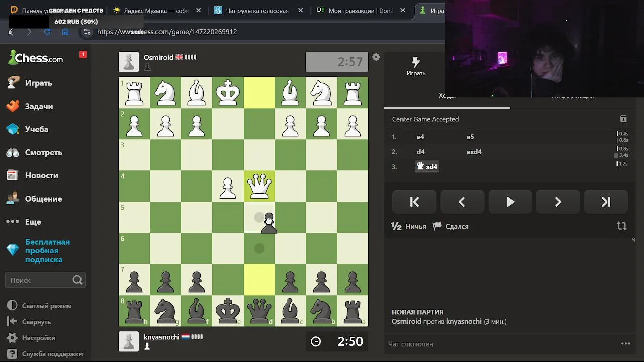
Task: Click the white pawn next to the queen
Action: (x=228, y=187)
